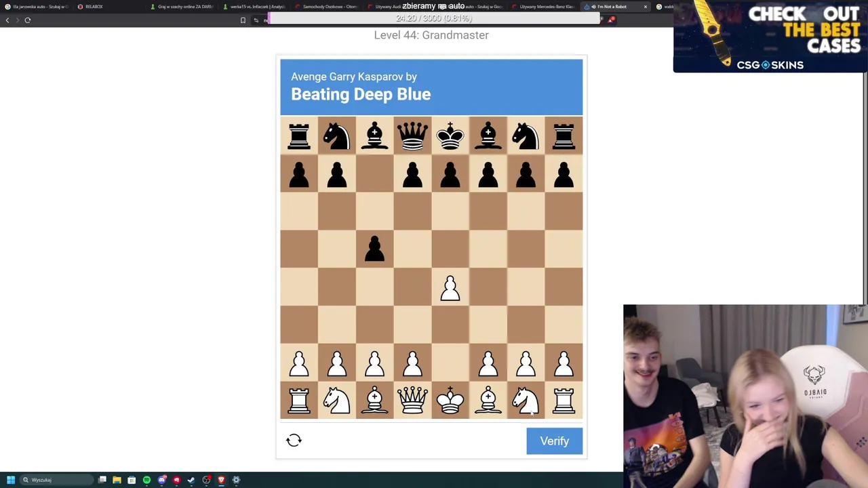Select the black queen on d8

412,136
